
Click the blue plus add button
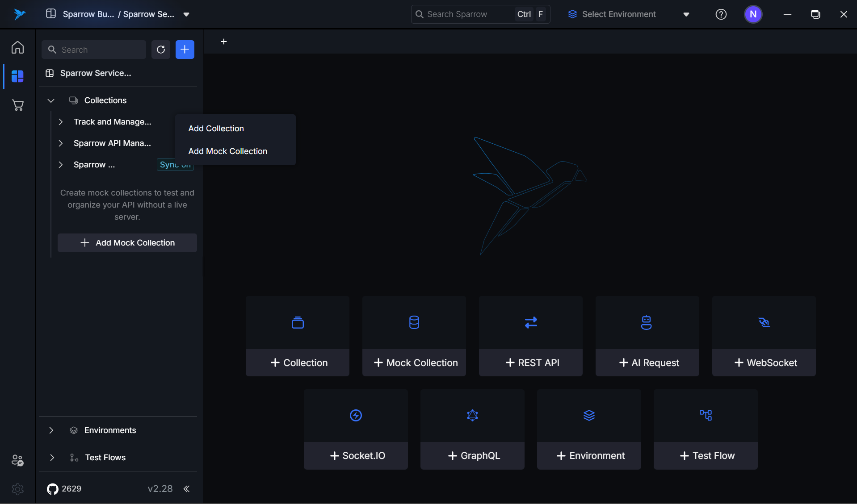185,50
